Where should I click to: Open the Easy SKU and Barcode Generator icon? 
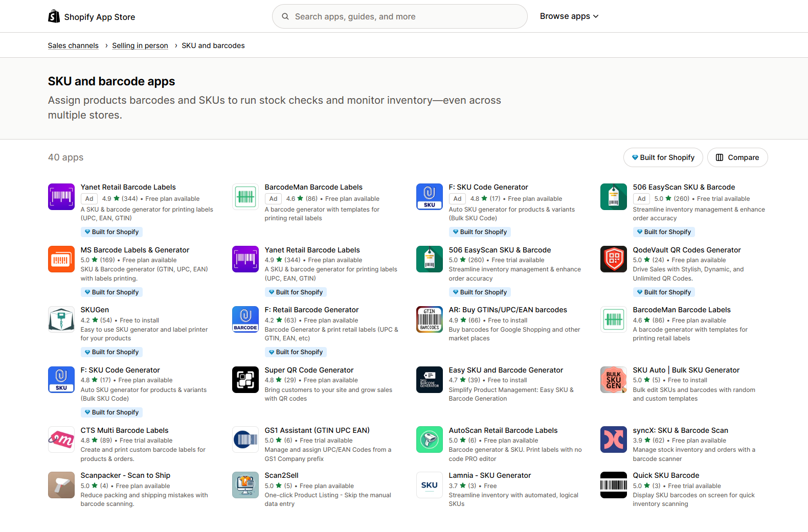pyautogui.click(x=430, y=380)
